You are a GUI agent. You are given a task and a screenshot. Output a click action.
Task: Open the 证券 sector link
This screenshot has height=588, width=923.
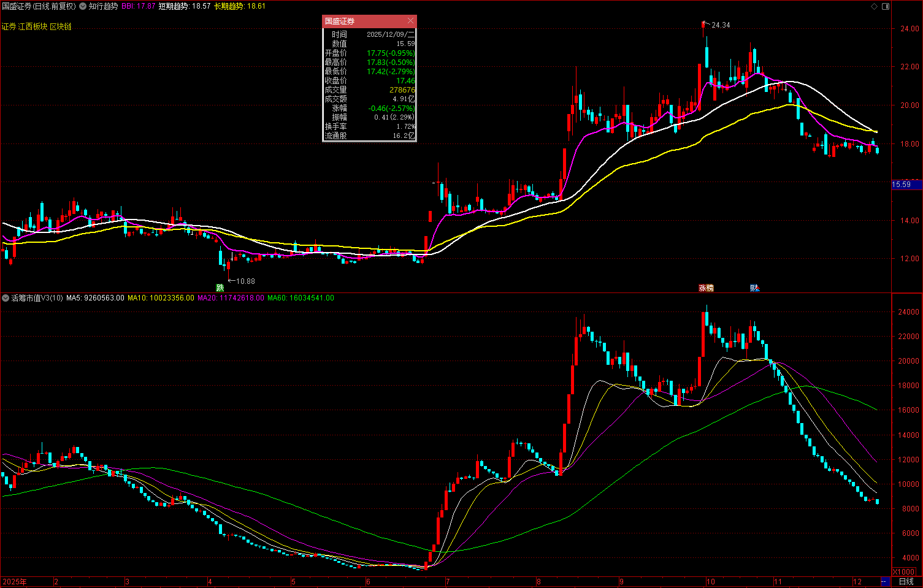[9, 26]
